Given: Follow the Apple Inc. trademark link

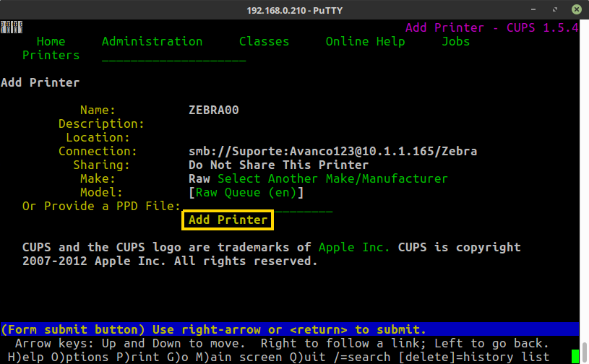Looking at the screenshot, I should pyautogui.click(x=354, y=247).
